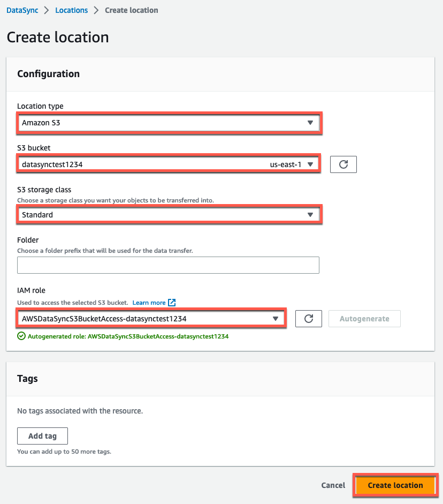This screenshot has height=504, width=443.
Task: Navigate to DataSync via breadcrumb
Action: (x=22, y=10)
